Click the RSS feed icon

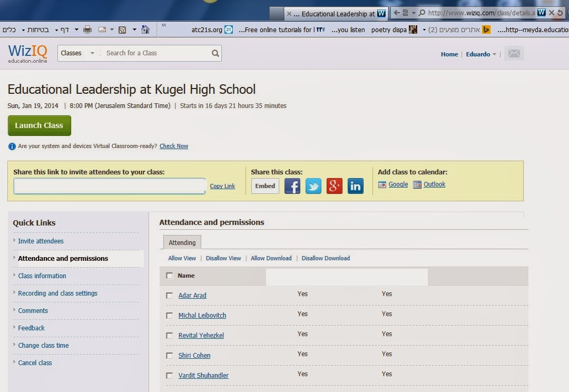(x=122, y=30)
